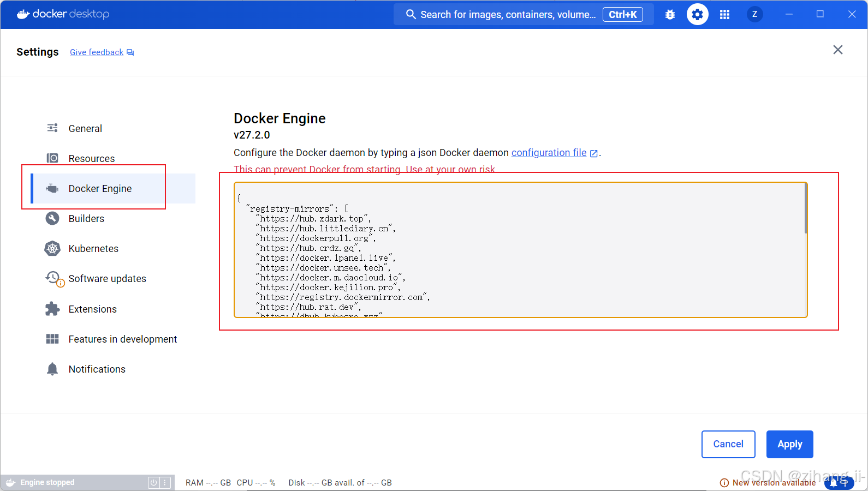Click the external link icon after configuration file
This screenshot has height=491, width=868.
click(594, 153)
